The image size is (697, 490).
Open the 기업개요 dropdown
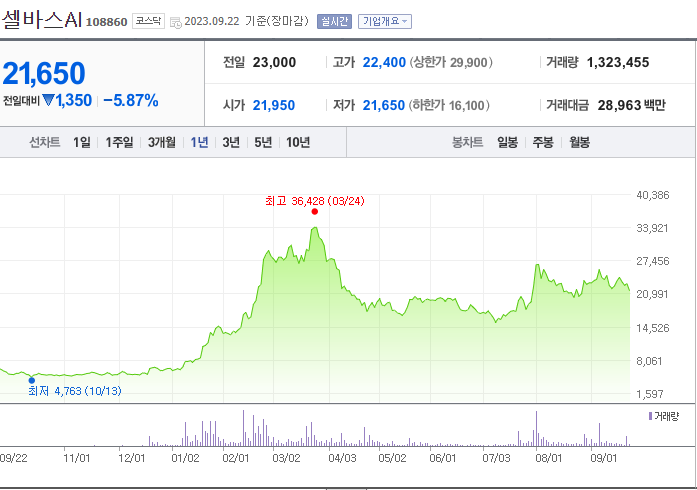(385, 21)
